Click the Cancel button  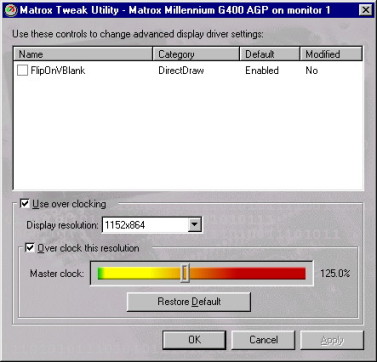pos(263,340)
